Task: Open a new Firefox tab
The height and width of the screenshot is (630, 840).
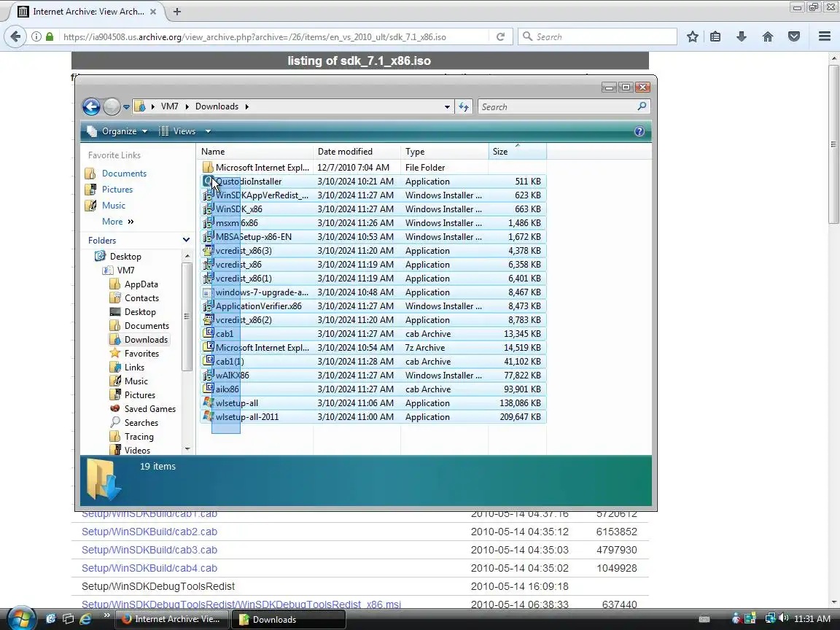Action: click(176, 11)
